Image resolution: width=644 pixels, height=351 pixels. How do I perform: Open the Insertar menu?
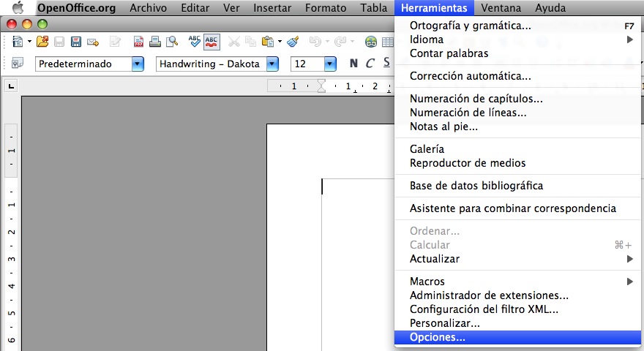click(272, 8)
